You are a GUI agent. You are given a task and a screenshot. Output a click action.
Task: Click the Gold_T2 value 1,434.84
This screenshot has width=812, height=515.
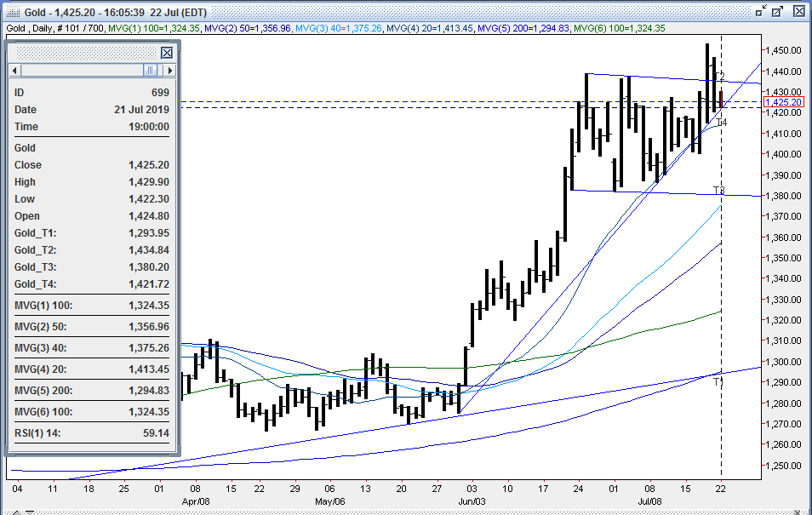149,251
